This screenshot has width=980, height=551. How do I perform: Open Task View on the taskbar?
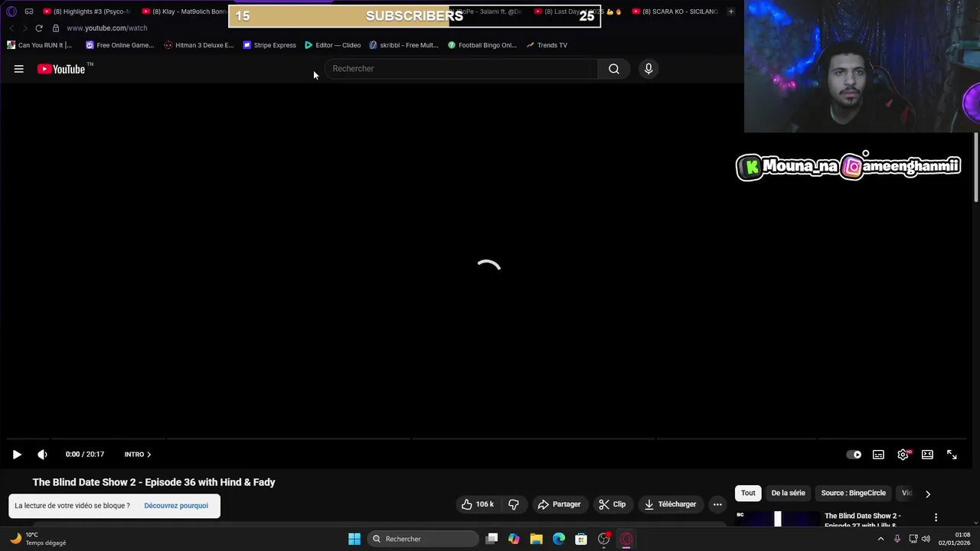492,539
